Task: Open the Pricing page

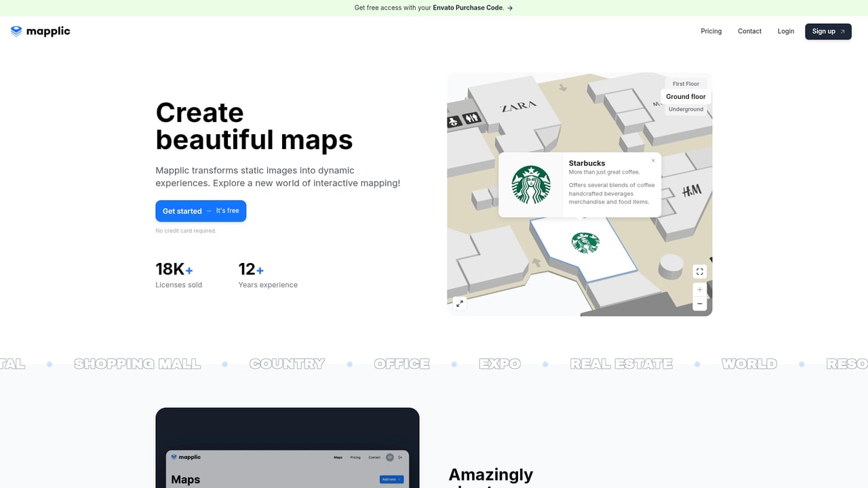Action: 711,30
